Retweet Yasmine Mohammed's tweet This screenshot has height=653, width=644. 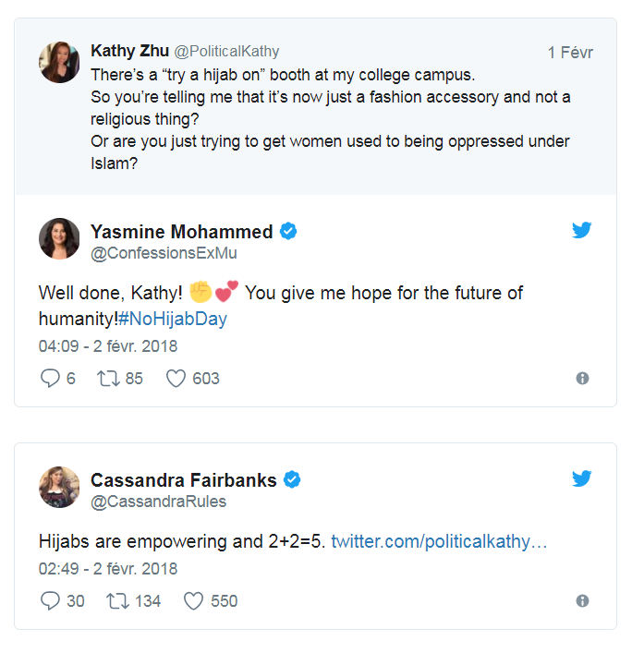pyautogui.click(x=109, y=379)
